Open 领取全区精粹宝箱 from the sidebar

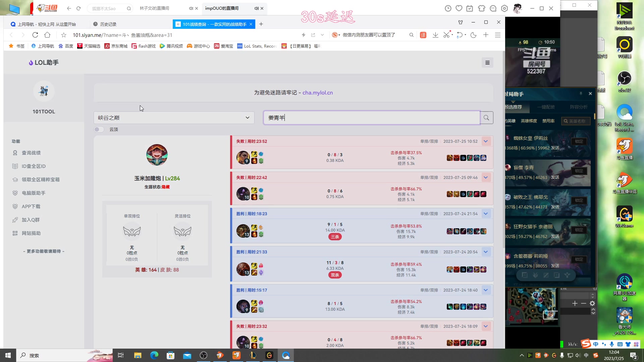pos(15,179)
